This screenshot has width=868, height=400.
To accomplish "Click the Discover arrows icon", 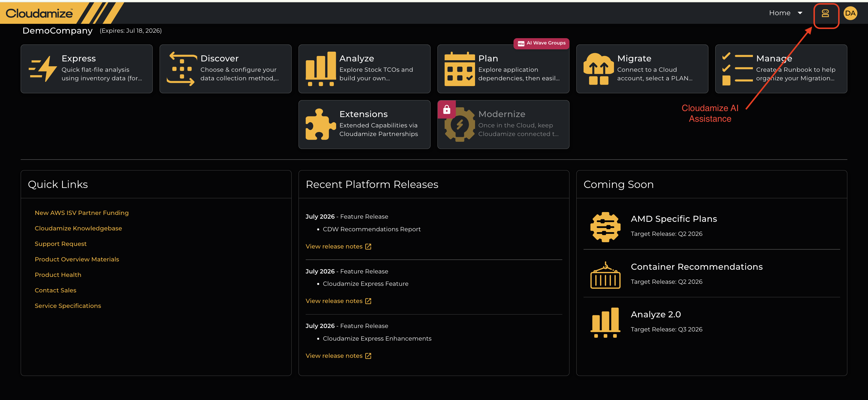I will point(182,69).
